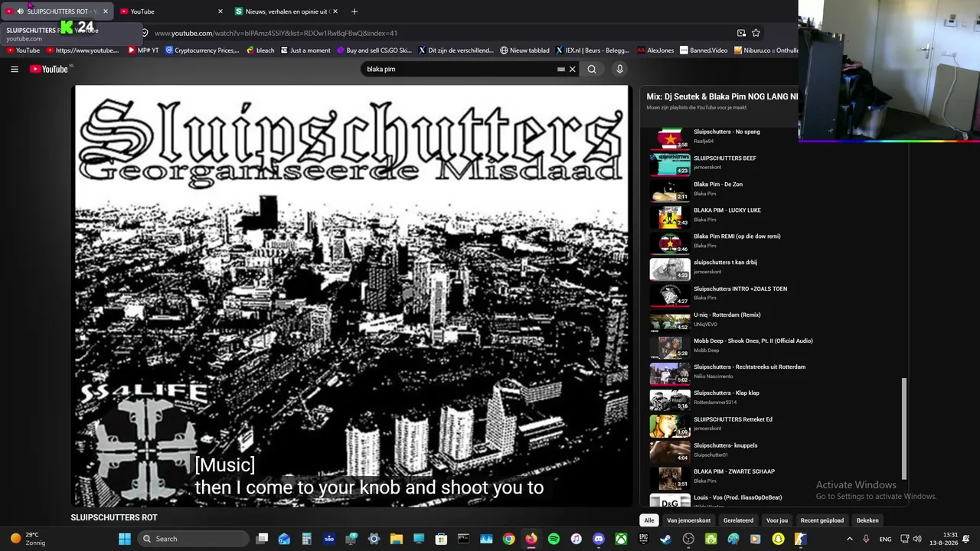Select the Voor jou filter chip
This screenshot has height=551, width=980.
click(777, 520)
